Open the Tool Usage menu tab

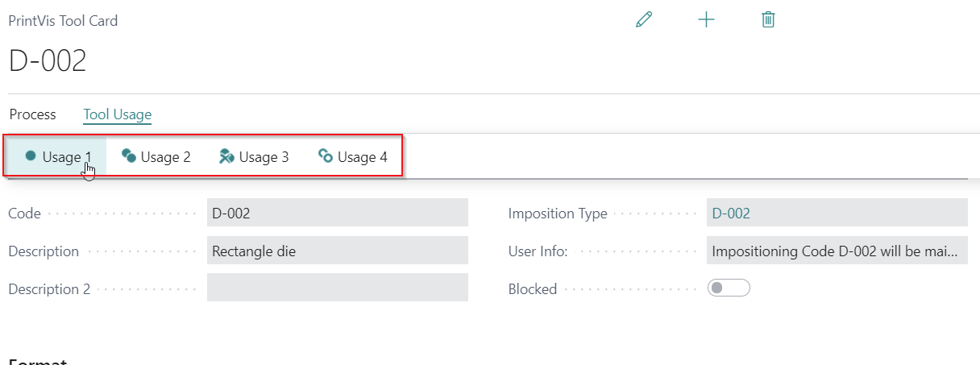118,114
